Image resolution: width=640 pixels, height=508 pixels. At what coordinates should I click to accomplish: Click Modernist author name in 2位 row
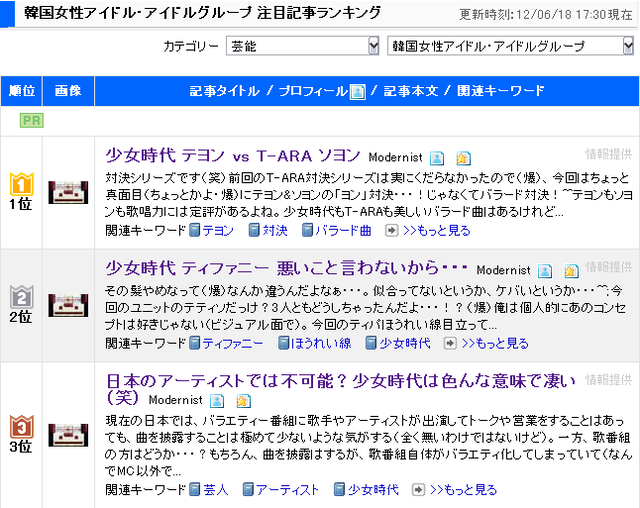point(503,270)
